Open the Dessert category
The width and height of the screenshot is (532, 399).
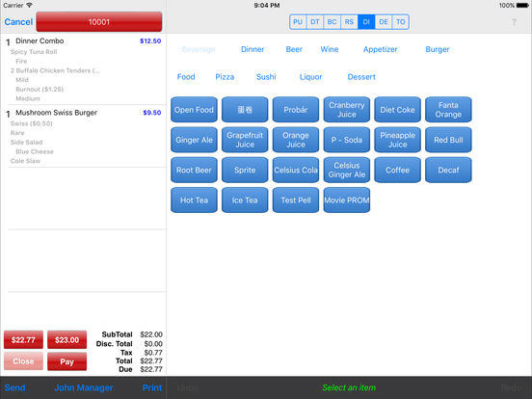(x=361, y=77)
